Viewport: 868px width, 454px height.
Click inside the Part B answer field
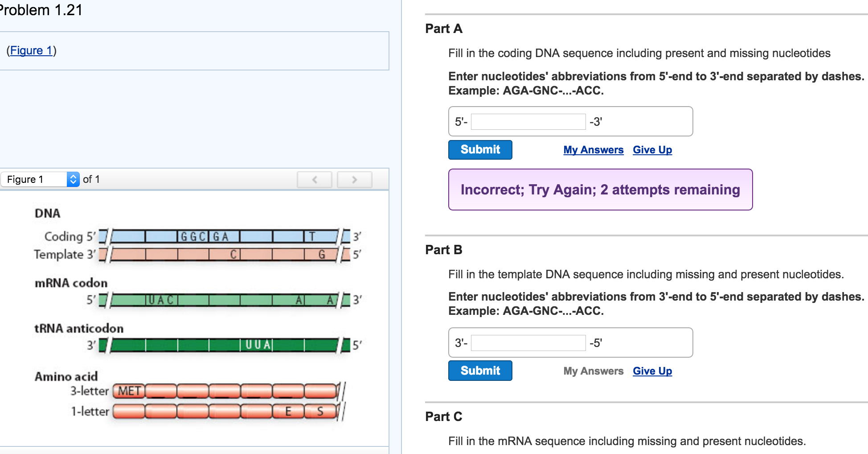click(x=528, y=342)
